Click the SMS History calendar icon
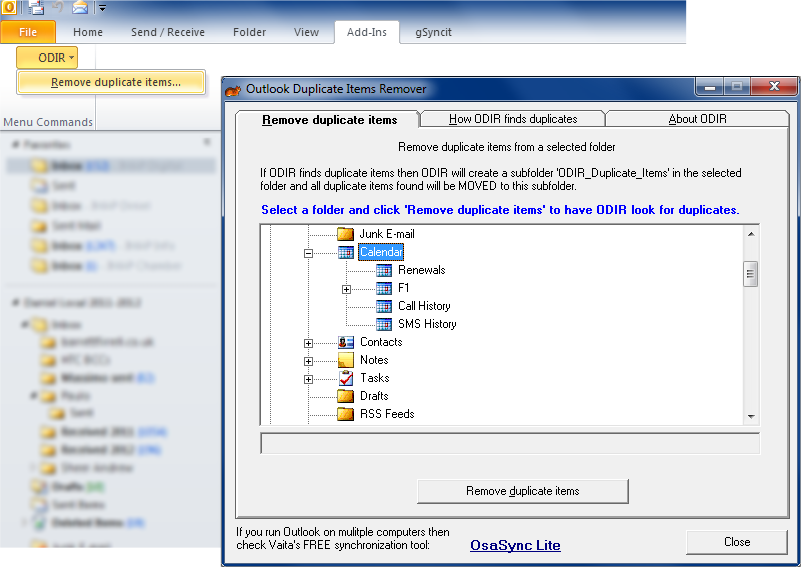The image size is (801, 567). pos(384,324)
